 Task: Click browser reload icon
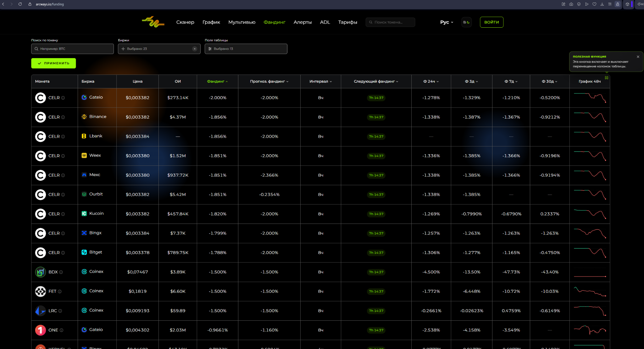20,4
